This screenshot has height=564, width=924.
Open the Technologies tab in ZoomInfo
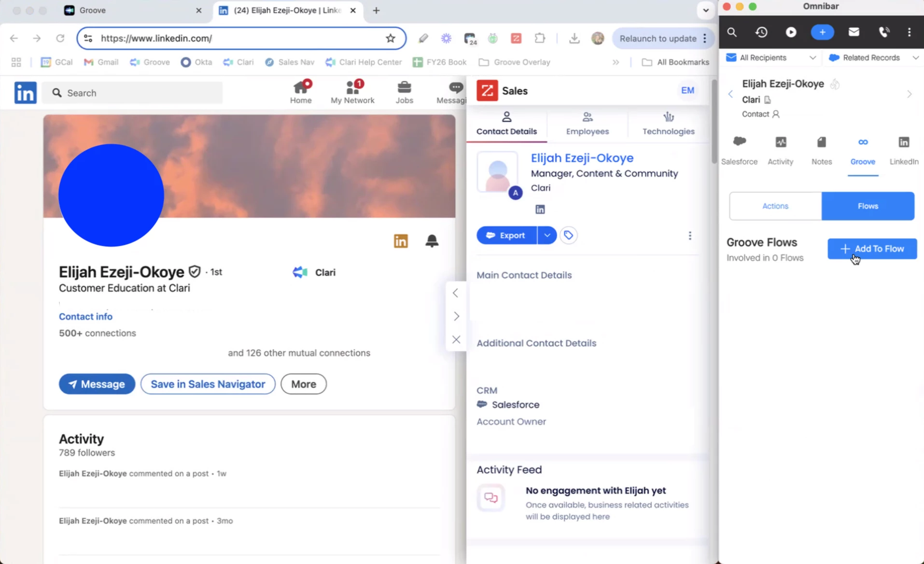point(668,124)
